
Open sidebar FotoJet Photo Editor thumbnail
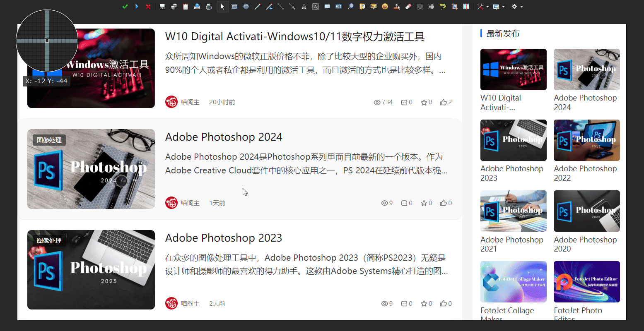pyautogui.click(x=587, y=282)
